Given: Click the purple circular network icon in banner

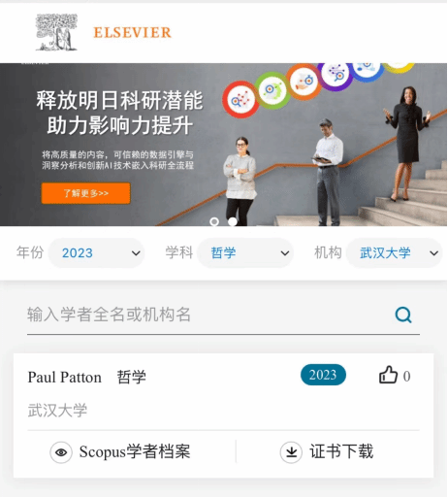Looking at the screenshot, I should coord(336,75).
